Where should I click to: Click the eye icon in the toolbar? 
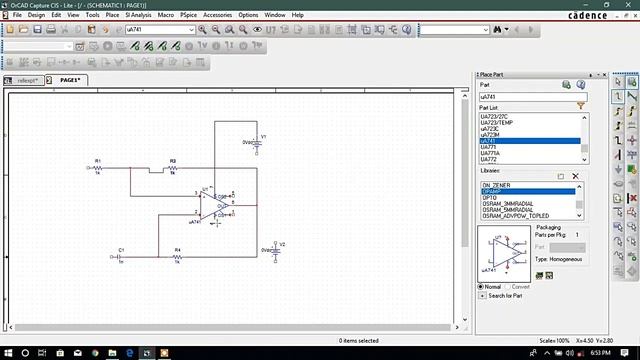257,29
